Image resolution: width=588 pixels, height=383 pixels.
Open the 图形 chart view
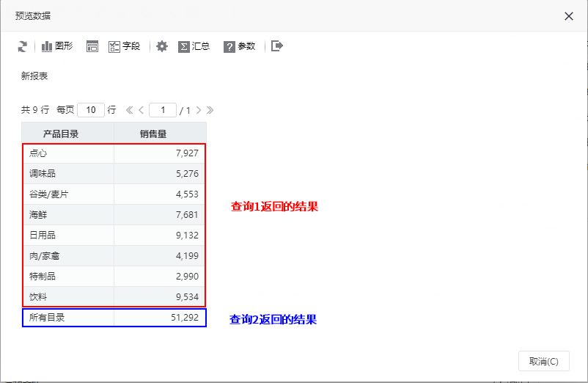coord(57,46)
